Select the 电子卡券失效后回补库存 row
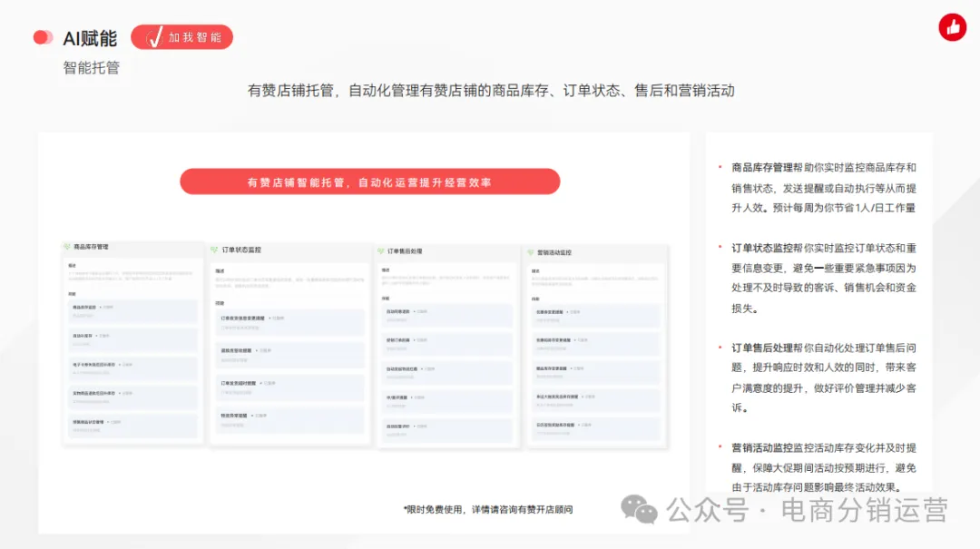The height and width of the screenshot is (549, 980). click(x=132, y=368)
